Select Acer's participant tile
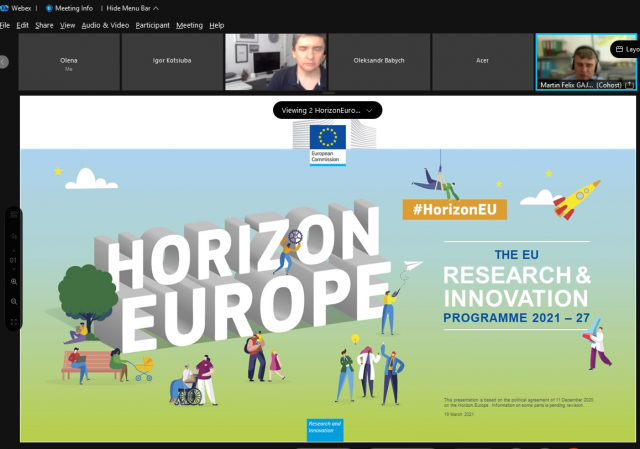640x449 pixels. click(482, 62)
